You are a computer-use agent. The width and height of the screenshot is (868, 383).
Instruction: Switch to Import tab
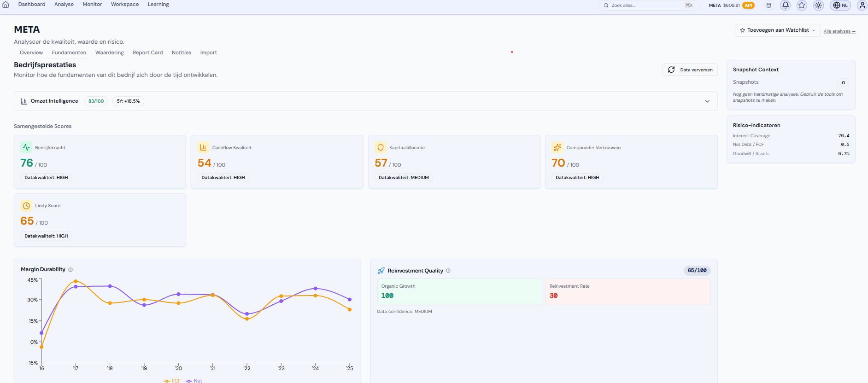(x=208, y=52)
